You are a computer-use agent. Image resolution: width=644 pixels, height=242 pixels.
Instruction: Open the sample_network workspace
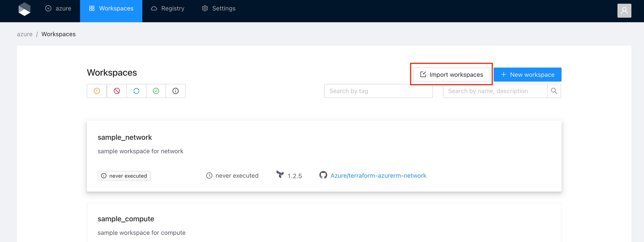[x=125, y=137]
